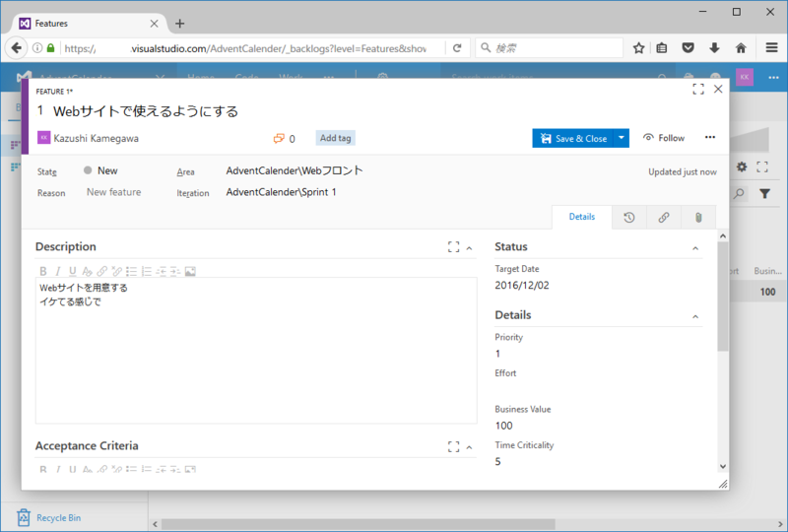Image resolution: width=788 pixels, height=532 pixels.
Task: Collapse the Acceptance Criteria section
Action: (470, 447)
